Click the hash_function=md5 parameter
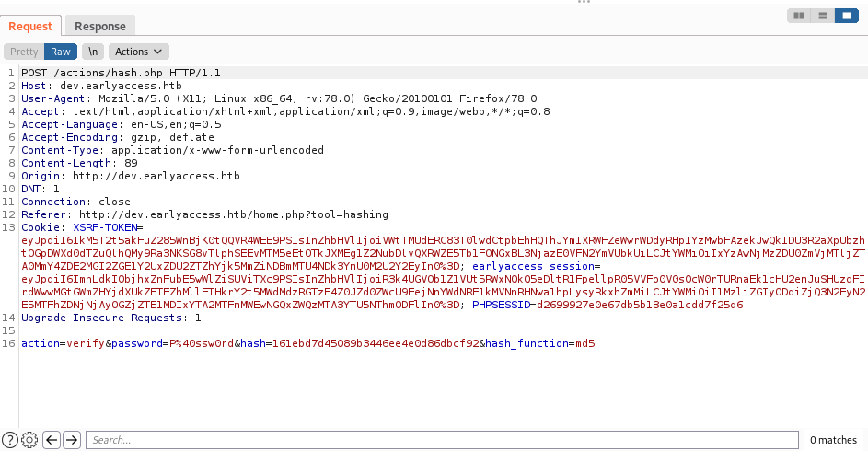This screenshot has width=868, height=451. [540, 343]
